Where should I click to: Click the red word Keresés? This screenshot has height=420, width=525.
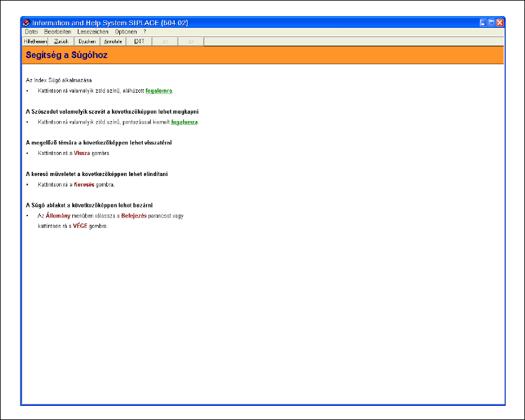[84, 185]
